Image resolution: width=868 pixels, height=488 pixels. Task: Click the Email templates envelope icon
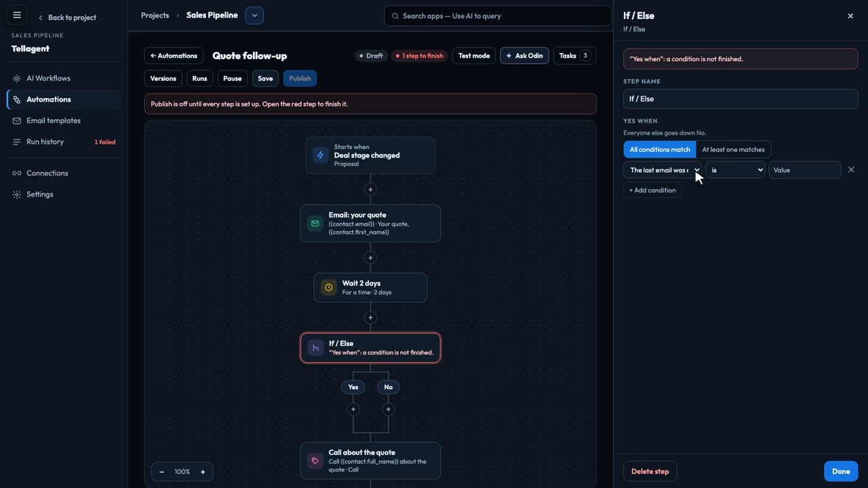click(17, 121)
